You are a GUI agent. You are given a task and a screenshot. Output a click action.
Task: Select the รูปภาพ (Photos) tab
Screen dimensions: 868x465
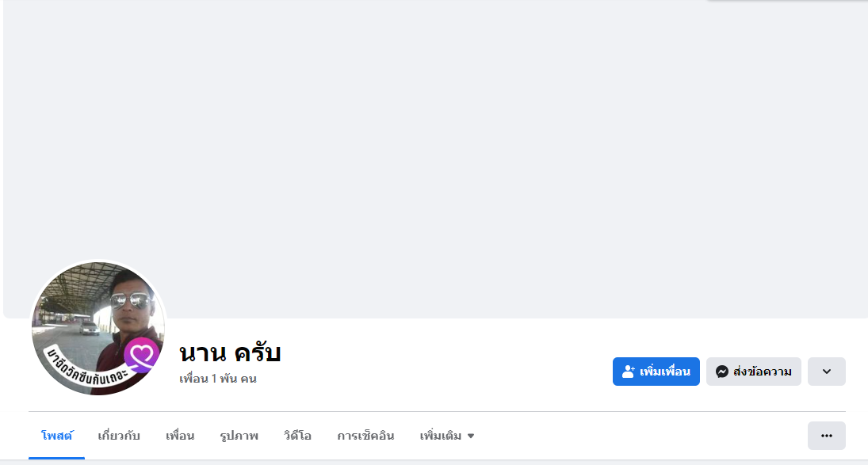(239, 436)
